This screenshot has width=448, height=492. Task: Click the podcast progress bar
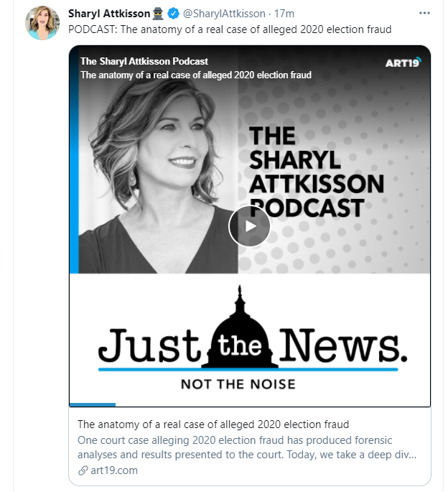[x=250, y=404]
